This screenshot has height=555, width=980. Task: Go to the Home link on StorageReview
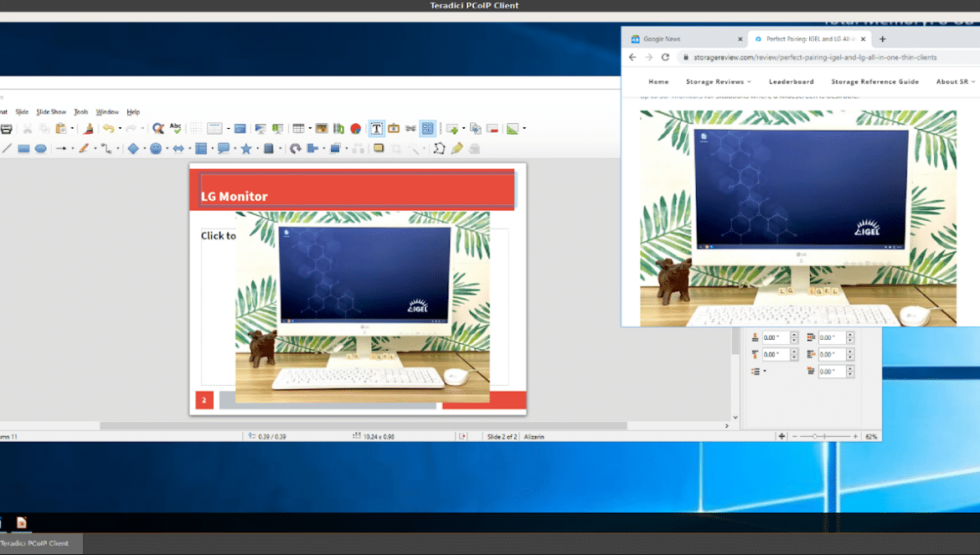pyautogui.click(x=658, y=82)
